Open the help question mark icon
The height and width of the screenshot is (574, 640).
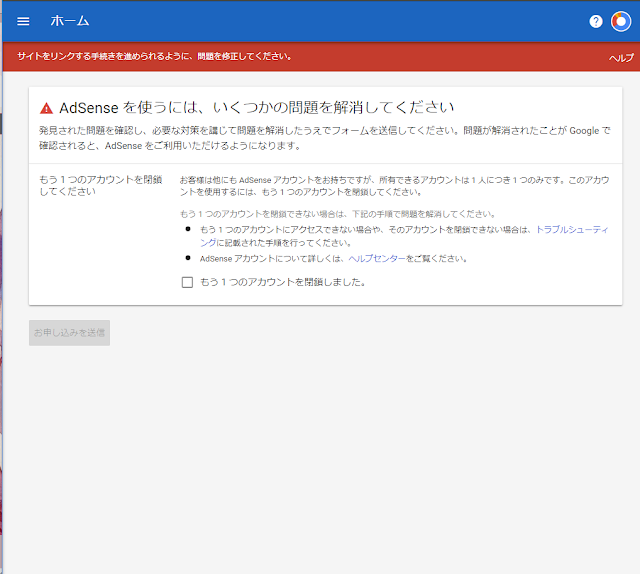tap(596, 21)
